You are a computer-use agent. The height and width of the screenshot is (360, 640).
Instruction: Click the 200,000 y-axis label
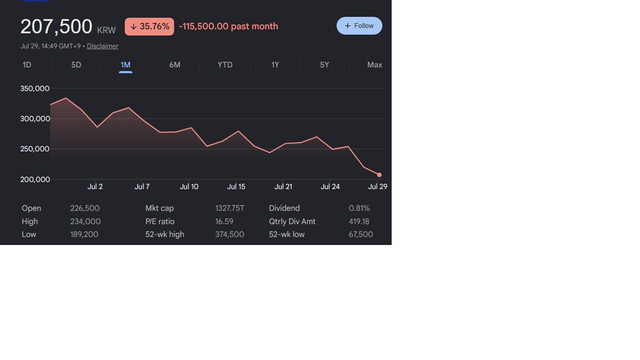click(35, 179)
